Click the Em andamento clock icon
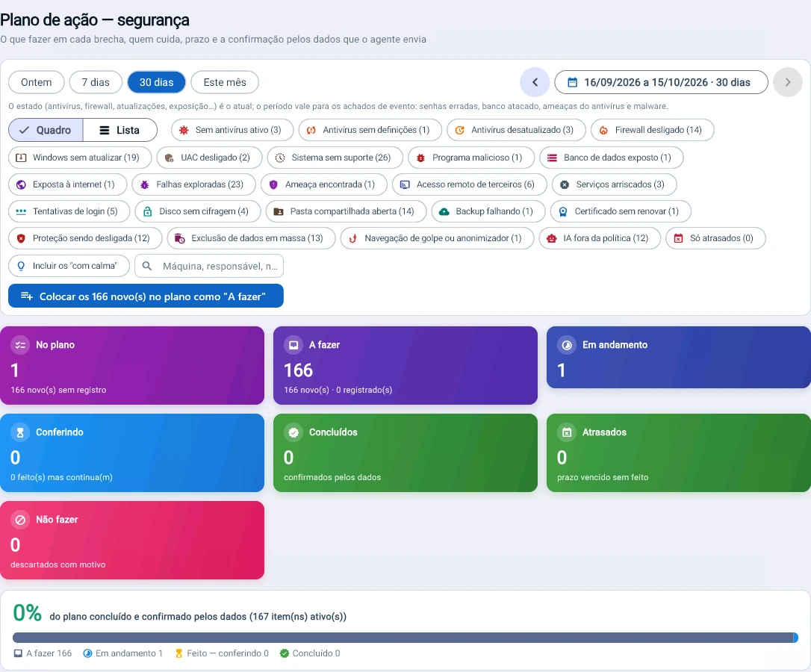This screenshot has width=811, height=672. point(566,345)
